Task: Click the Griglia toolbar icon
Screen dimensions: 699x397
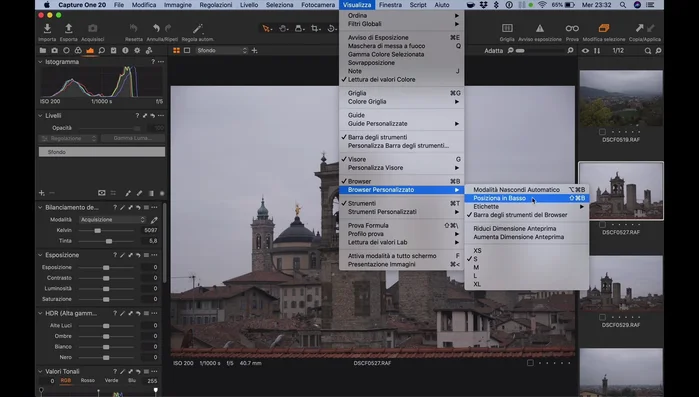Action: (x=507, y=28)
